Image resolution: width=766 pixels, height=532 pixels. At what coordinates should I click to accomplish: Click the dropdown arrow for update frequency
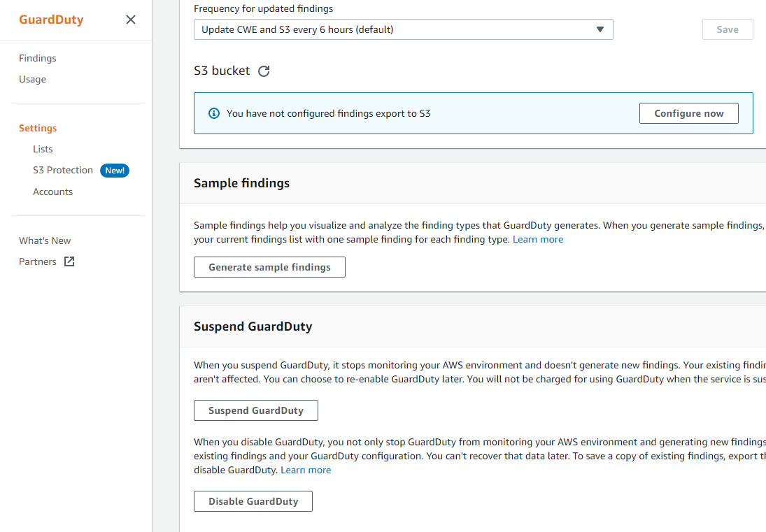(x=600, y=29)
